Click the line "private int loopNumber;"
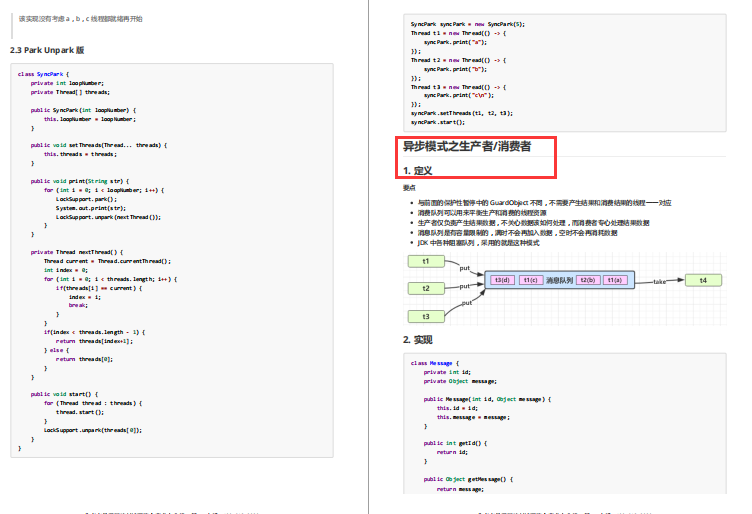The image size is (752, 514). (x=67, y=83)
